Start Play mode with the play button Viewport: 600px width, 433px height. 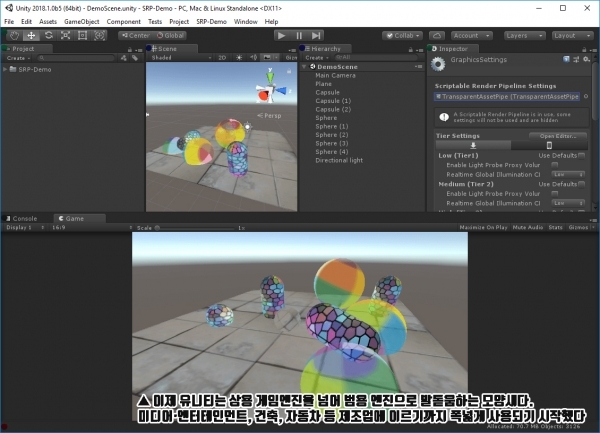[x=282, y=36]
